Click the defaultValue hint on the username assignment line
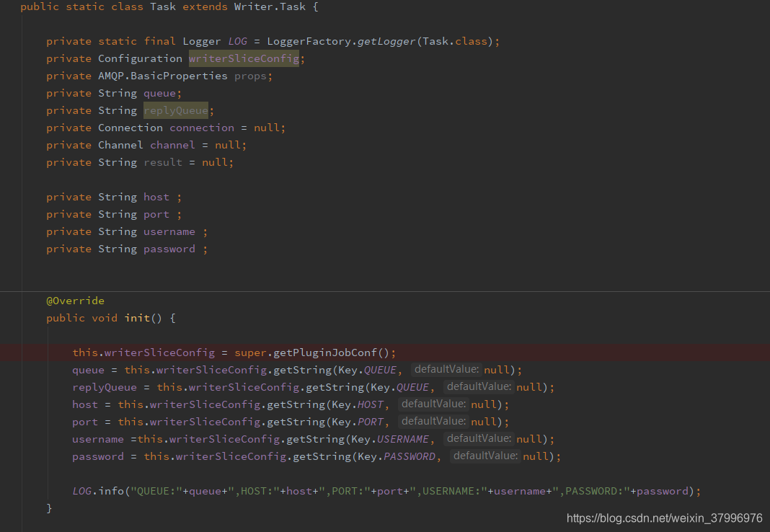This screenshot has height=532, width=770. point(479,438)
